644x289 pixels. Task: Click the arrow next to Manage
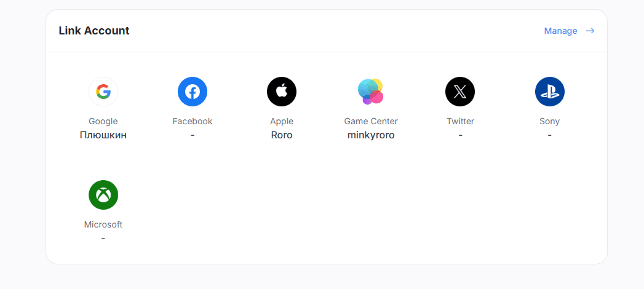tap(590, 31)
